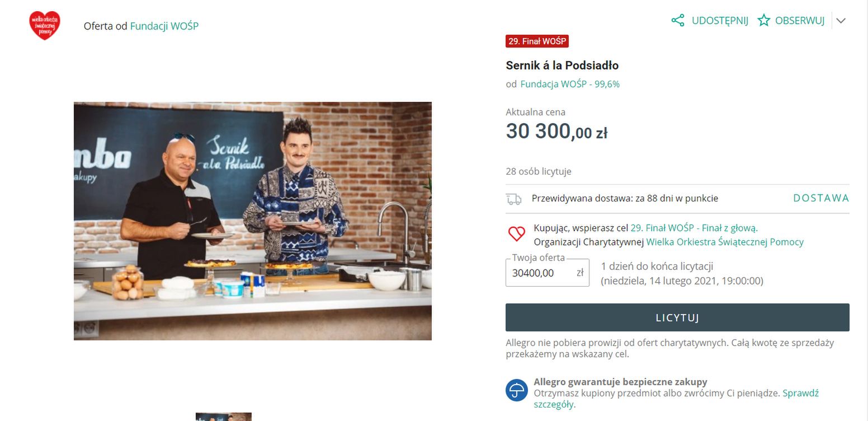
Task: Click the share icon next to UDOSTĘPNIJ
Action: click(x=678, y=21)
